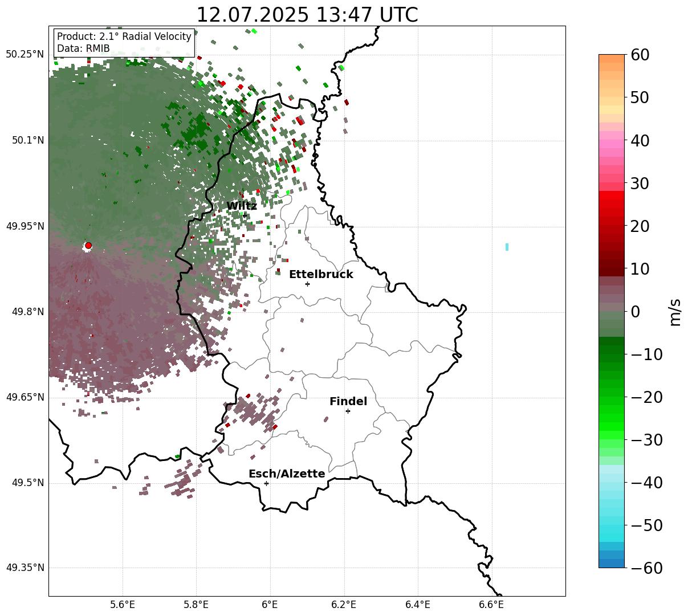Click the "Product: 2.1° Radial Velocity" label

124,37
